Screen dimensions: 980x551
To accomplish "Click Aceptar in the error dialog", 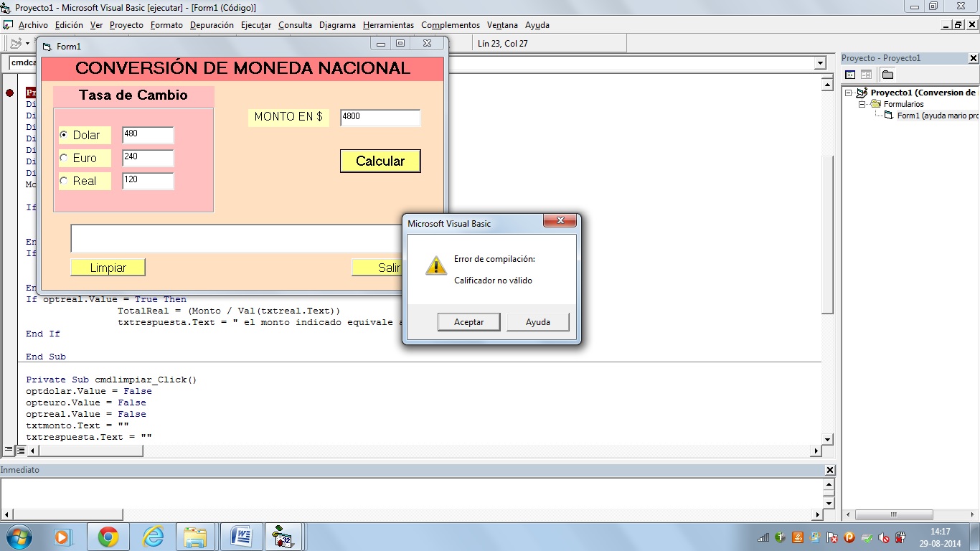I will click(468, 322).
